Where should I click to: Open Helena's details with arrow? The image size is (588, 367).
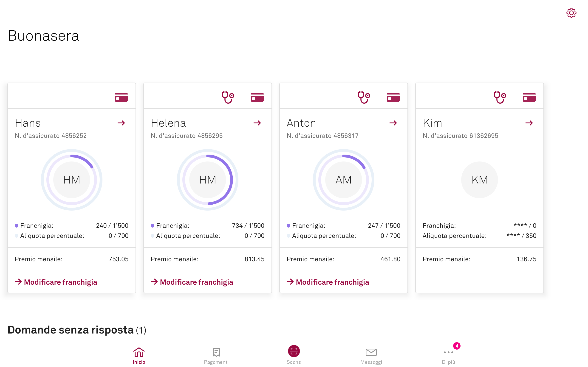coord(257,123)
